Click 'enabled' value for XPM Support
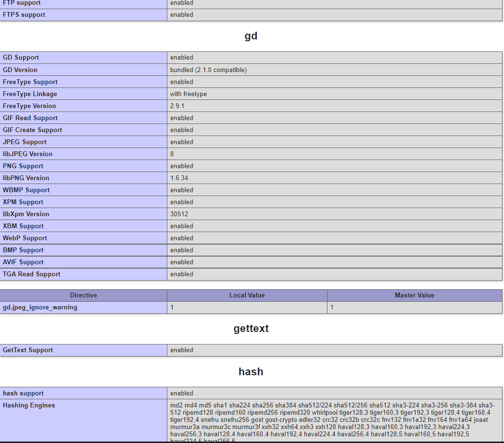The image size is (504, 443). pyautogui.click(x=182, y=202)
